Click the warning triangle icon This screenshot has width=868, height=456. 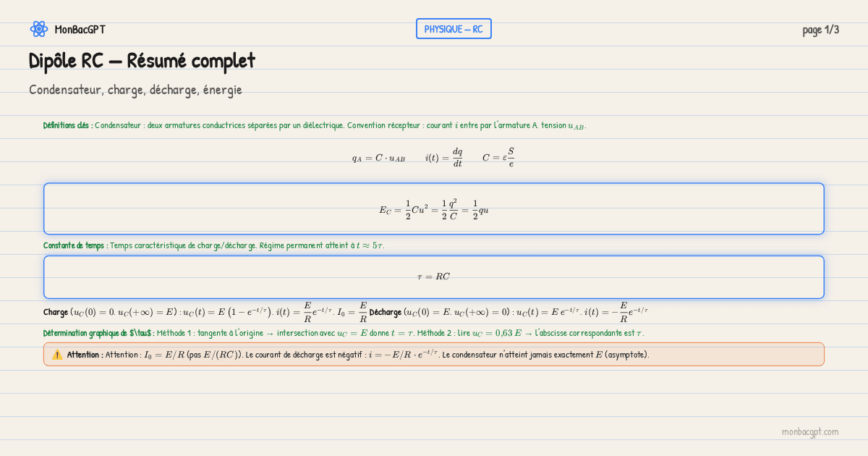click(x=57, y=355)
